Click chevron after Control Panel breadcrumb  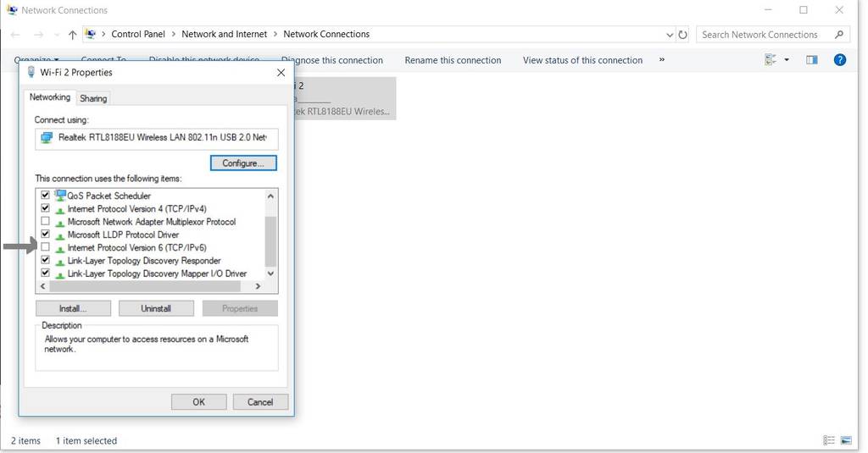tap(173, 35)
